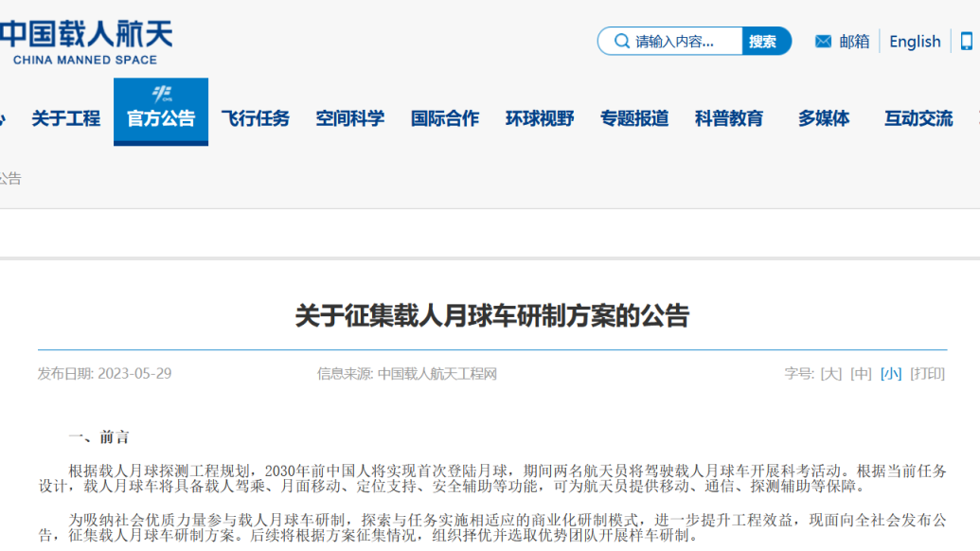Click the magnifier icon in search box

(x=622, y=41)
